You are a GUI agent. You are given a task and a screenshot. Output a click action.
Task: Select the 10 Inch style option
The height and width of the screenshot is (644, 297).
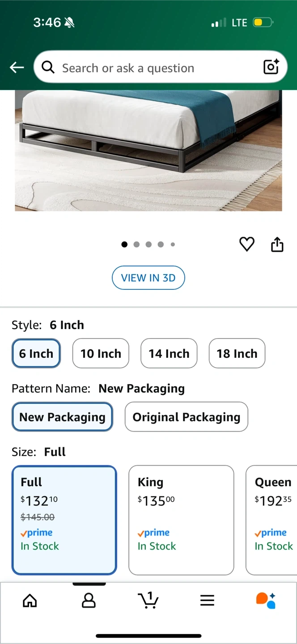(101, 353)
